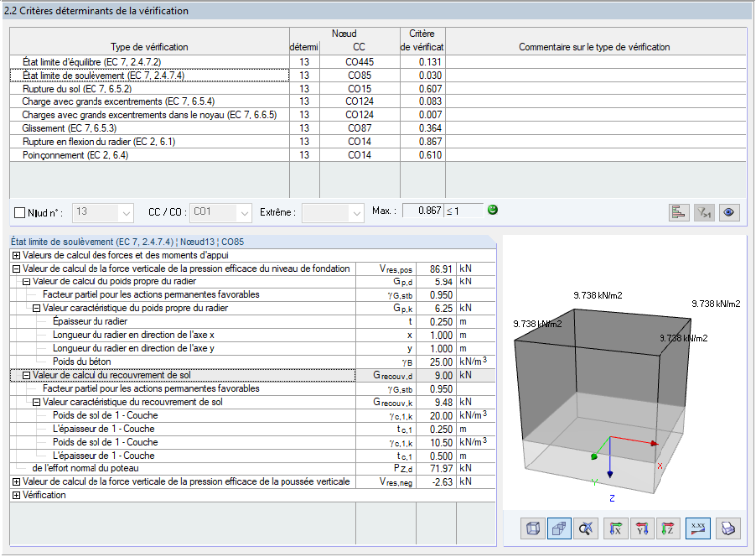
Task: Expand Valeurs de calcul des forces row
Action: pyautogui.click(x=16, y=255)
